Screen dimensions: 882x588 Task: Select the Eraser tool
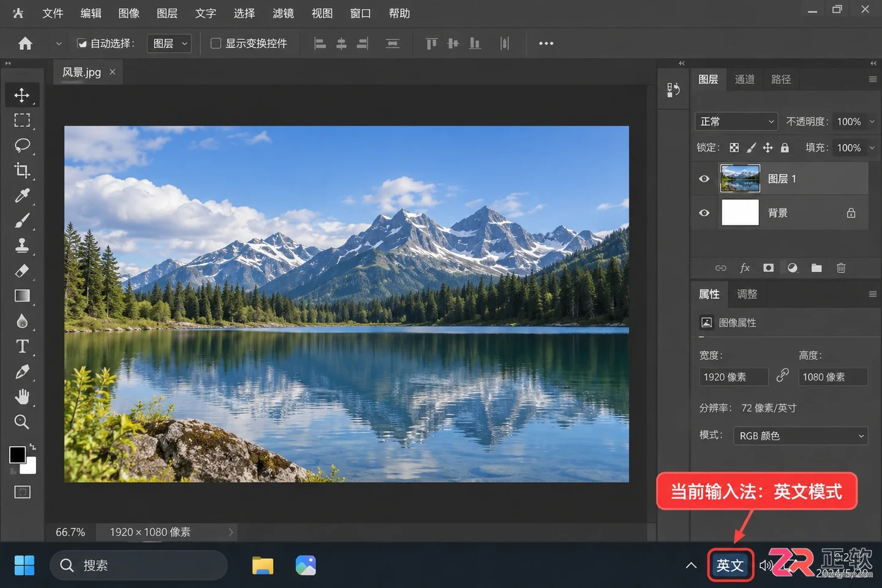click(x=22, y=271)
